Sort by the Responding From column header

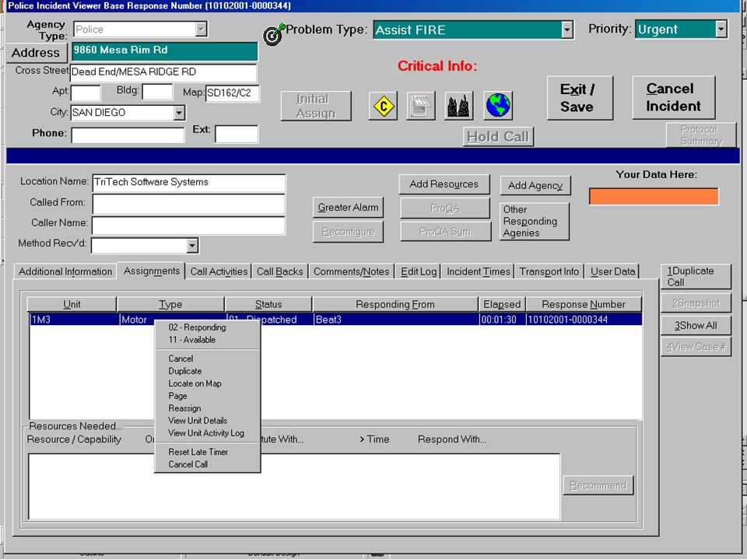coord(395,304)
